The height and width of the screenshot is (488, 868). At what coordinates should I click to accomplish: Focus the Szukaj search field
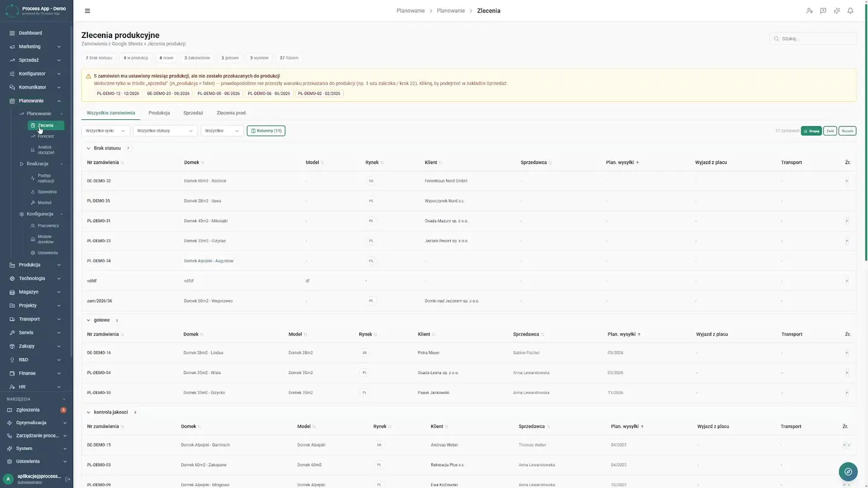[813, 39]
